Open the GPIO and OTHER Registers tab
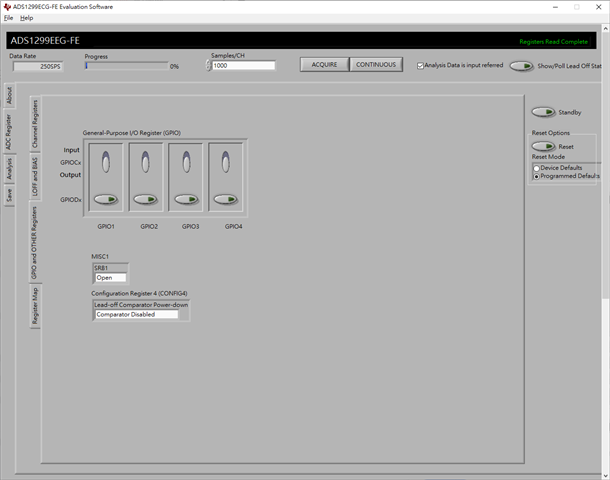 pyautogui.click(x=34, y=242)
